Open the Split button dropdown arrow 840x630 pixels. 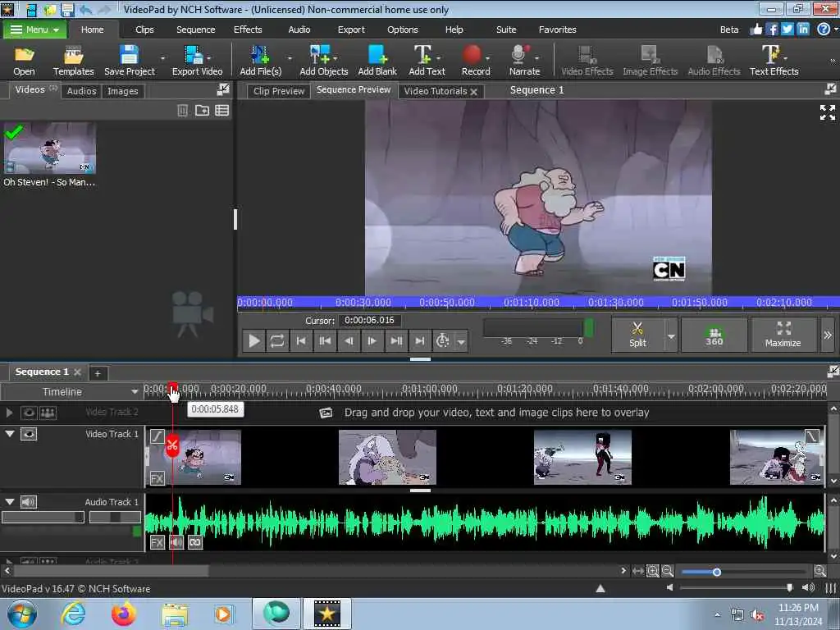pyautogui.click(x=671, y=336)
